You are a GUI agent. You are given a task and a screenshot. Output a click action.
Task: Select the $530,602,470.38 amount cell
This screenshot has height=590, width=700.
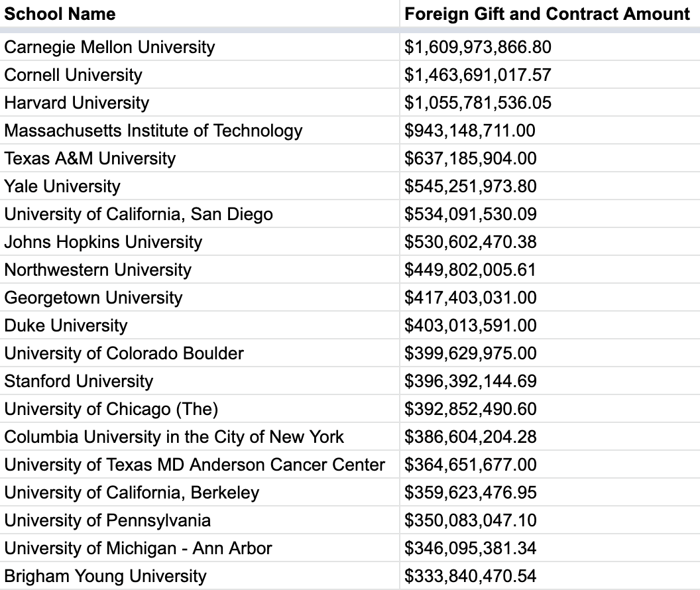[471, 242]
